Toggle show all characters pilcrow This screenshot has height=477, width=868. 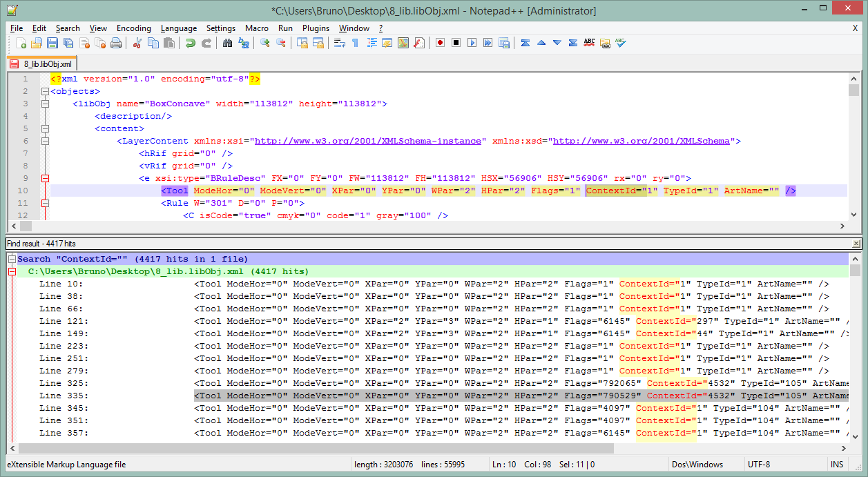coord(355,43)
